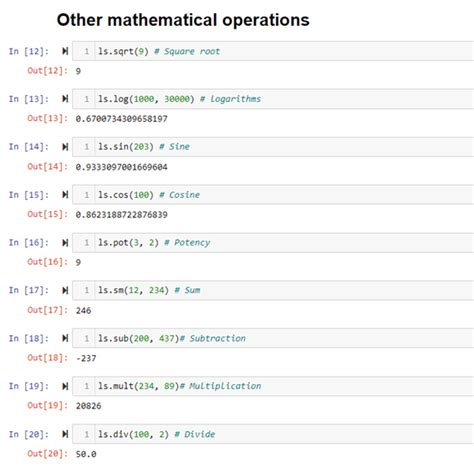This screenshot has width=474, height=467.
Task: Click the Out[15]: output prompt
Action: [x=47, y=214]
